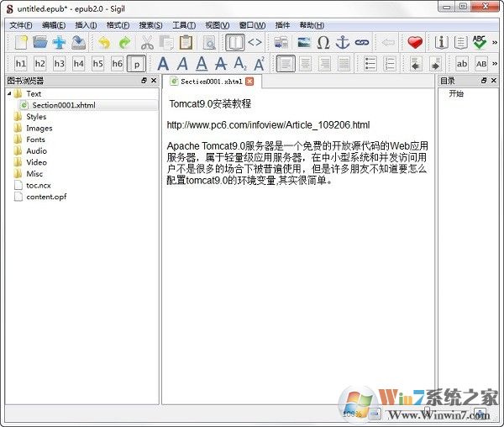Image resolution: width=504 pixels, height=427 pixels.
Task: Align text left
Action: (x=286, y=64)
